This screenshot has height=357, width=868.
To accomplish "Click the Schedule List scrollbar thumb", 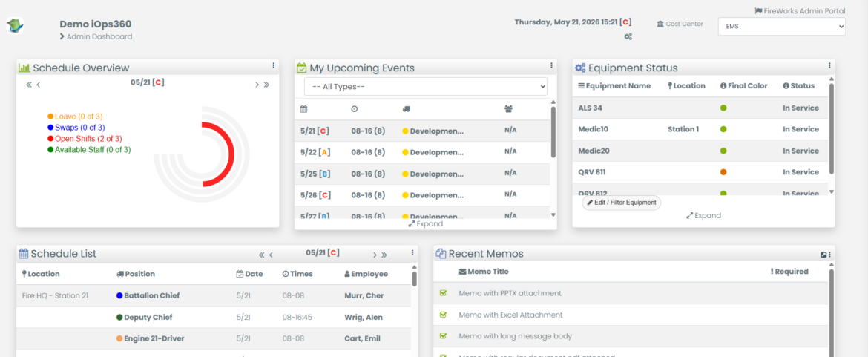I will (415, 278).
